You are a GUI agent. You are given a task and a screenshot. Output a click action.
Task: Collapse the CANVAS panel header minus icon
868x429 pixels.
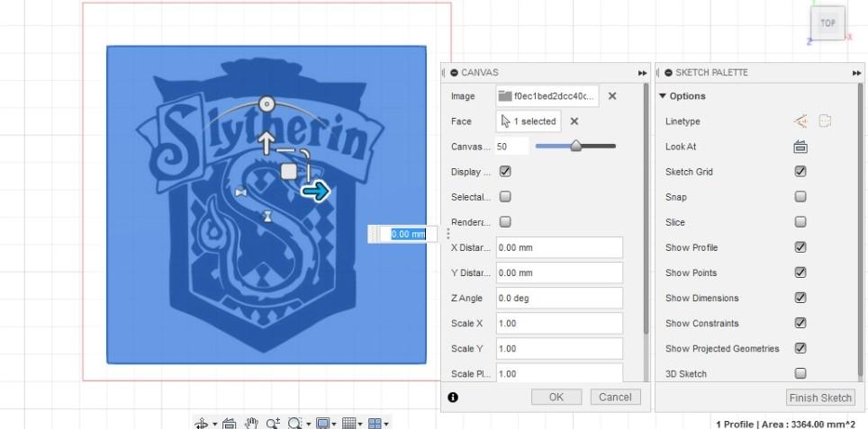click(x=454, y=73)
